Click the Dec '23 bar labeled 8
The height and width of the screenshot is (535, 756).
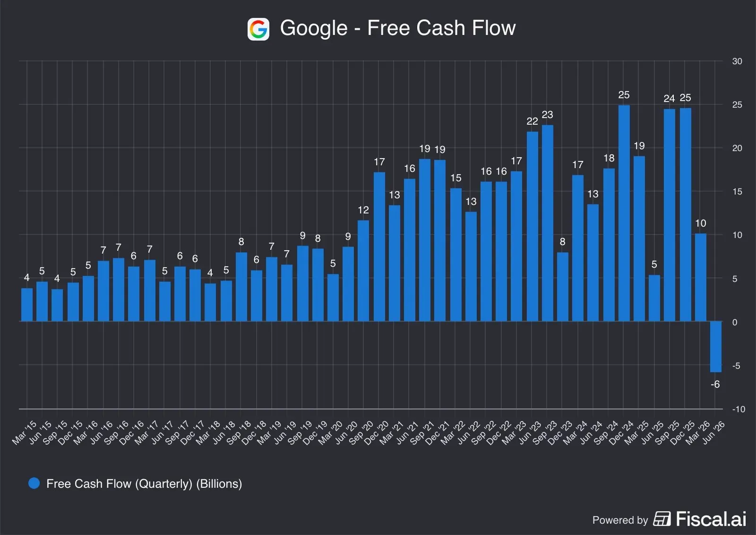[563, 287]
